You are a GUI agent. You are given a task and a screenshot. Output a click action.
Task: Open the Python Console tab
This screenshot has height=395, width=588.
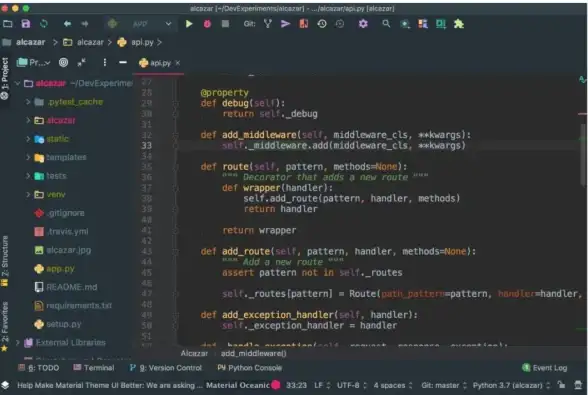pyautogui.click(x=249, y=368)
